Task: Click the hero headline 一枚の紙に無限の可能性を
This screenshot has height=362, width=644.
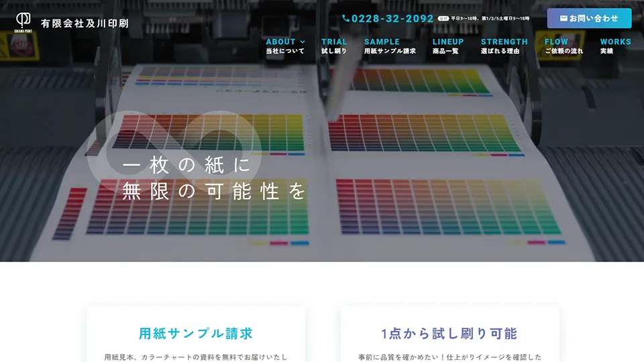Action: (213, 178)
